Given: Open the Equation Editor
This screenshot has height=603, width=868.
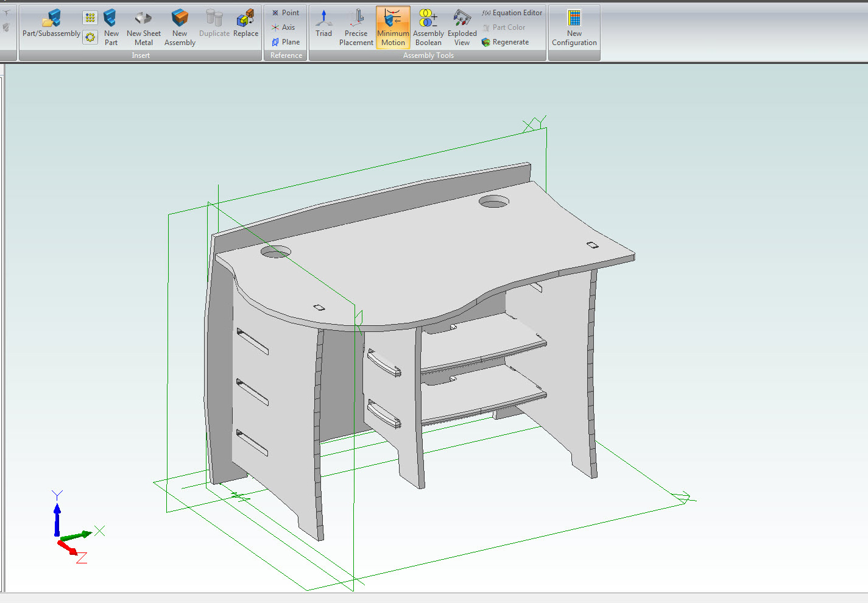Looking at the screenshot, I should click(x=512, y=13).
